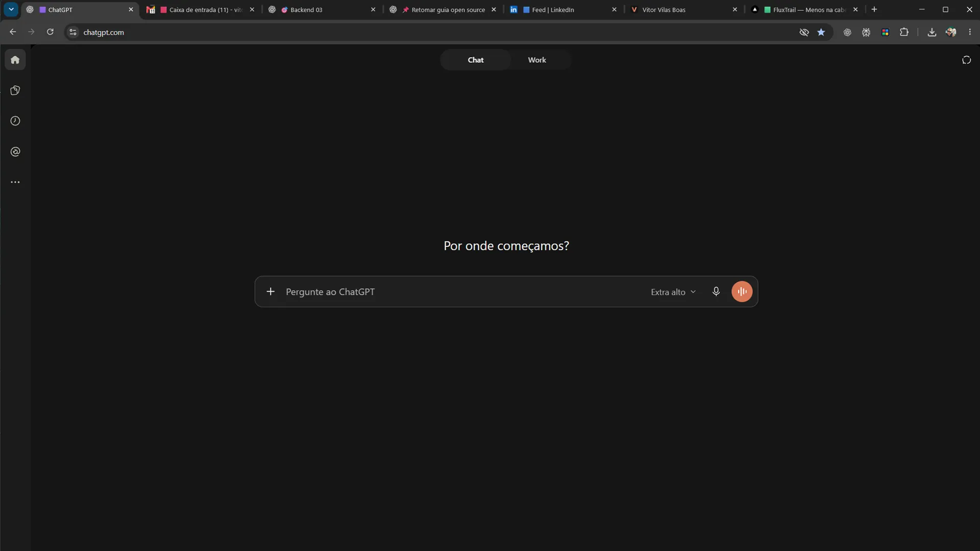Open the three-dots more menu in sidebar

point(15,182)
